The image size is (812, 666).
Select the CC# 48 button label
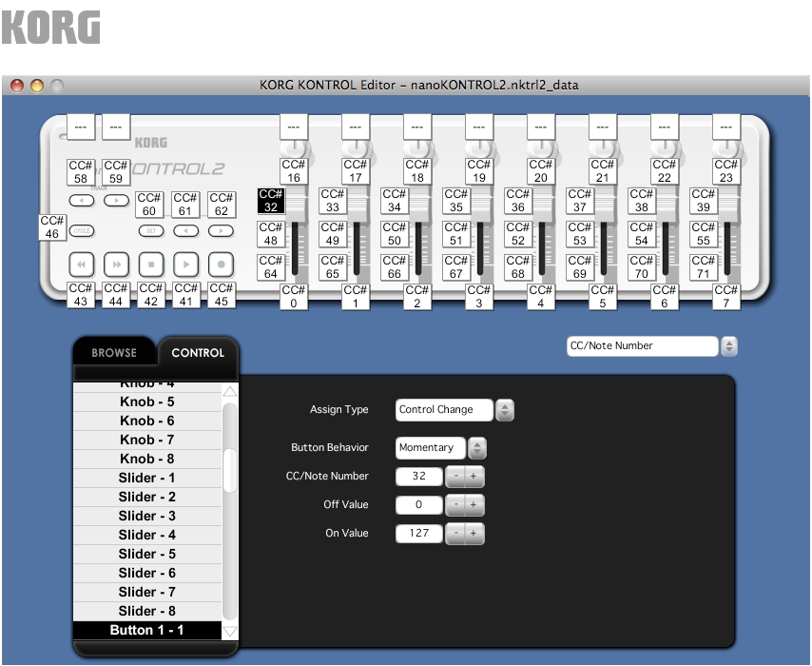(x=271, y=234)
